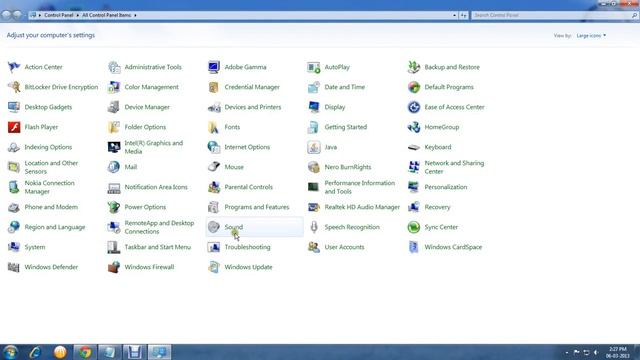Click the HomeGroup icon
This screenshot has width=640, height=360.
click(x=413, y=127)
